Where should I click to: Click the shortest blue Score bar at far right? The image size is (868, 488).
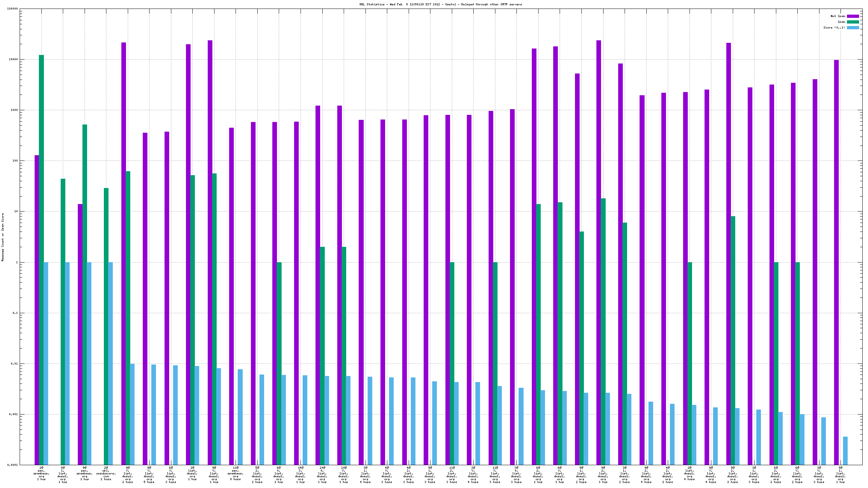tap(845, 450)
